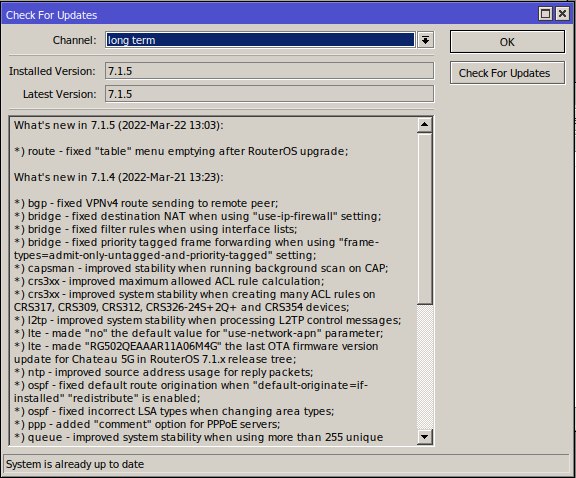Click the 'What's new in 7.1.4' heading
This screenshot has width=576, height=478.
[119, 177]
